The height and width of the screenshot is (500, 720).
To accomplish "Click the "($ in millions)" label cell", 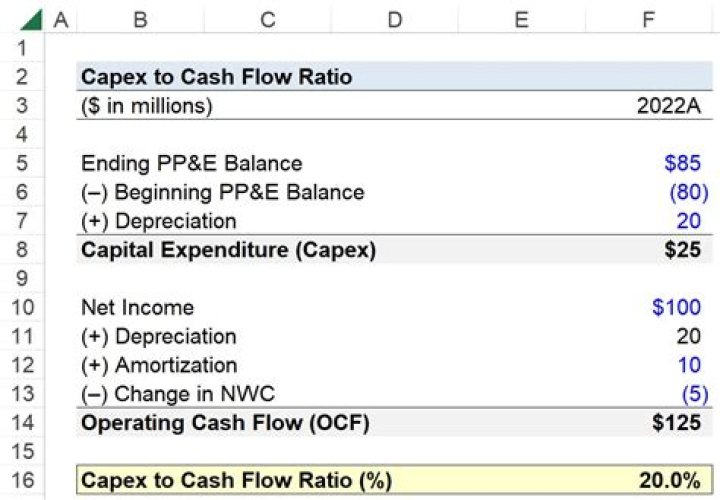I will pyautogui.click(x=147, y=106).
